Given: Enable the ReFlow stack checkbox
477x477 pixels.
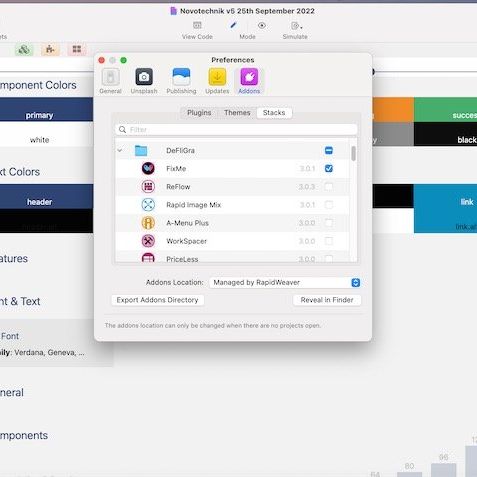Looking at the screenshot, I should coord(329,187).
